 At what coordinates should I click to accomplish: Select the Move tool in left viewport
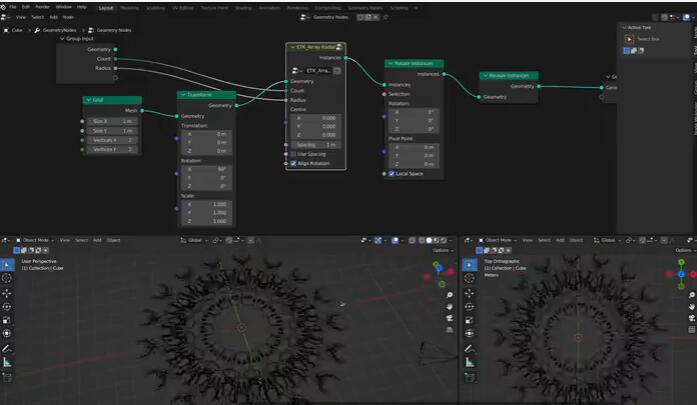7,293
